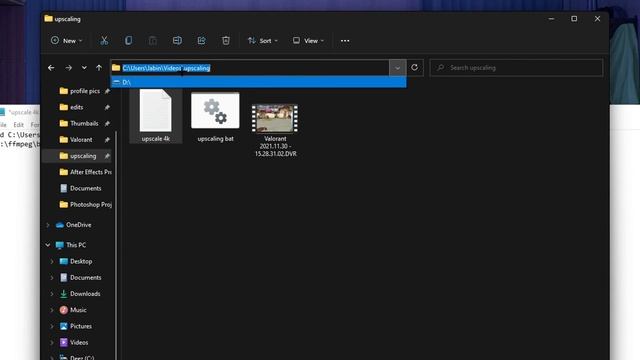Viewport: 640px width, 360px height.
Task: Open the New item menu
Action: [67, 40]
